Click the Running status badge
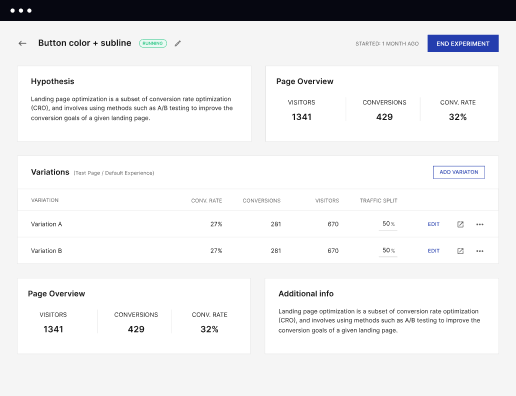Image resolution: width=516 pixels, height=396 pixels. [x=153, y=43]
